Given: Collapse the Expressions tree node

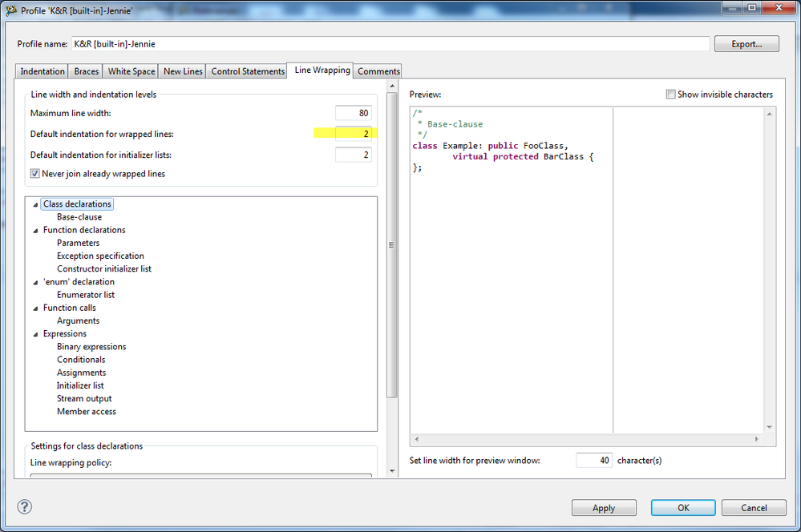Looking at the screenshot, I should pos(35,334).
